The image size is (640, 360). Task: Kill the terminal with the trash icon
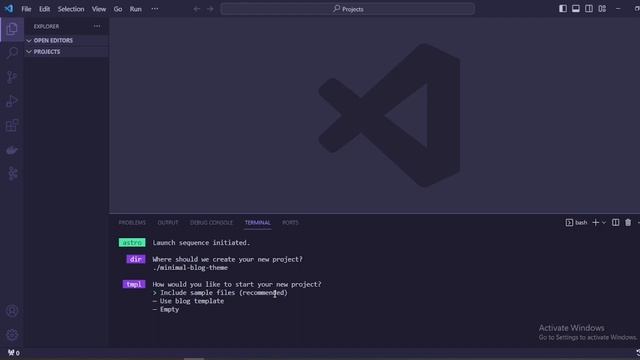pyautogui.click(x=628, y=222)
